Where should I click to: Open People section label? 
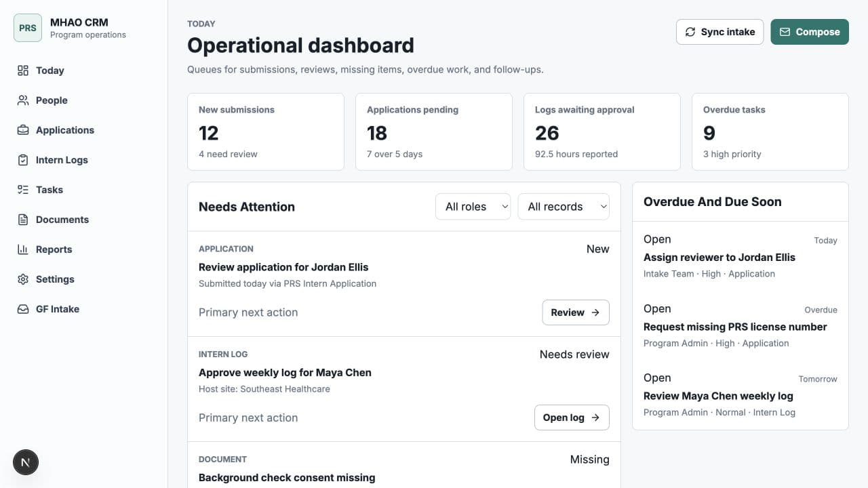[x=52, y=100]
